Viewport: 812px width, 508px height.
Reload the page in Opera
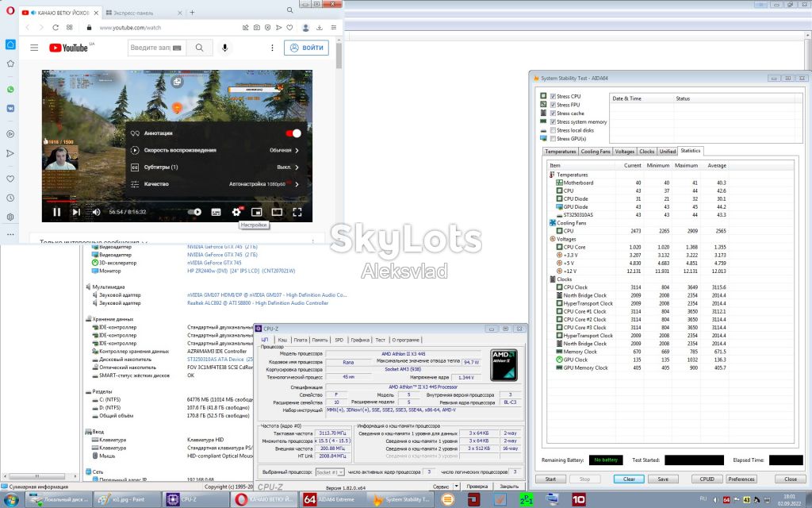point(56,28)
